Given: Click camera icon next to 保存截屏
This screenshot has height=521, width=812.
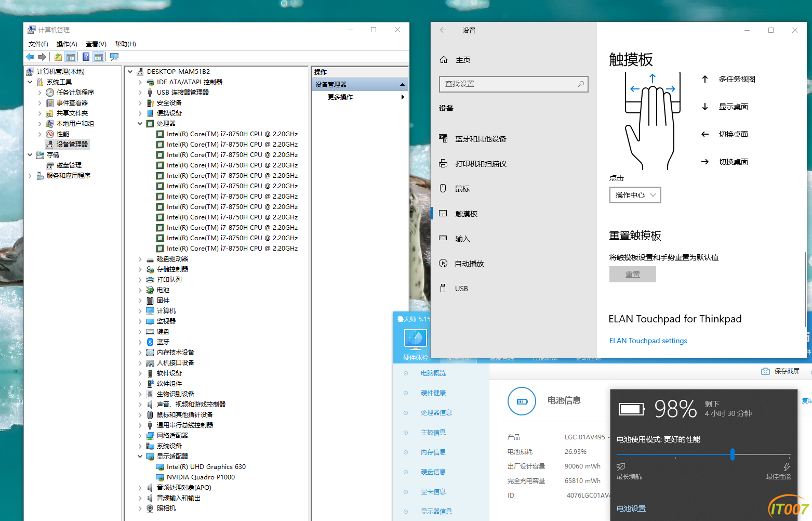Looking at the screenshot, I should [x=765, y=371].
